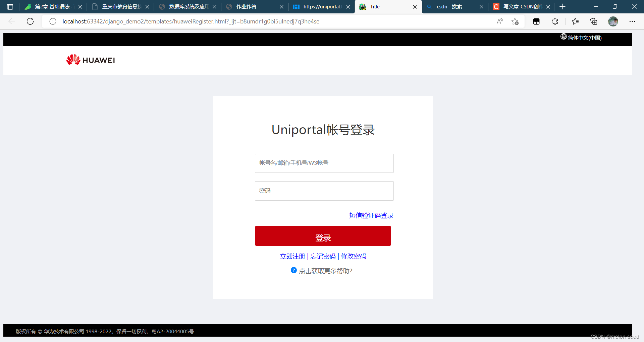Focus the 帐号名/邮箱/手机号/W3帐号 input field

324,163
